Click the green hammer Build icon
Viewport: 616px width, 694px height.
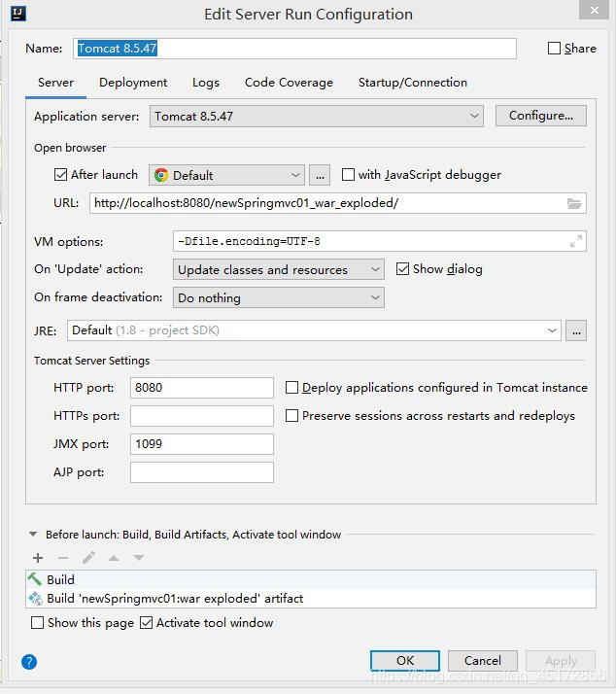tap(35, 579)
